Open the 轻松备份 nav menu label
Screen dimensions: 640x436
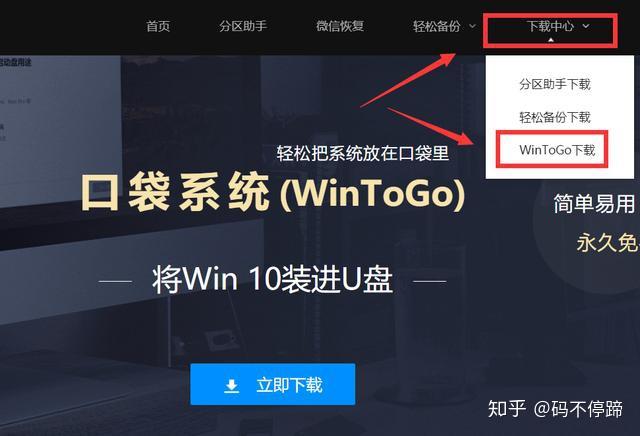(x=436, y=26)
